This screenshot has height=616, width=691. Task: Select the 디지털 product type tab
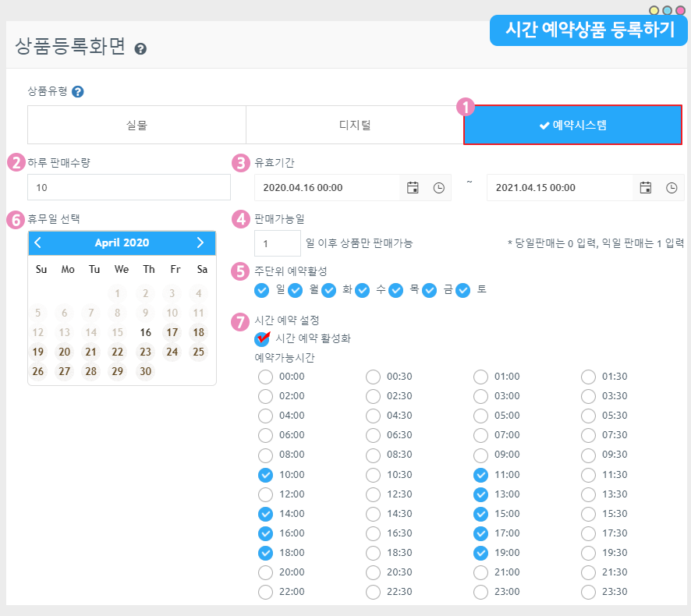[x=355, y=125]
